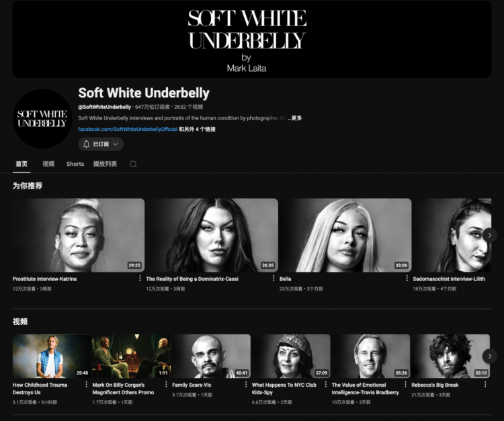This screenshot has width=504, height=421.
Task: Open title The Reality of Being a Dominatrix-Cassi
Action: click(x=192, y=279)
